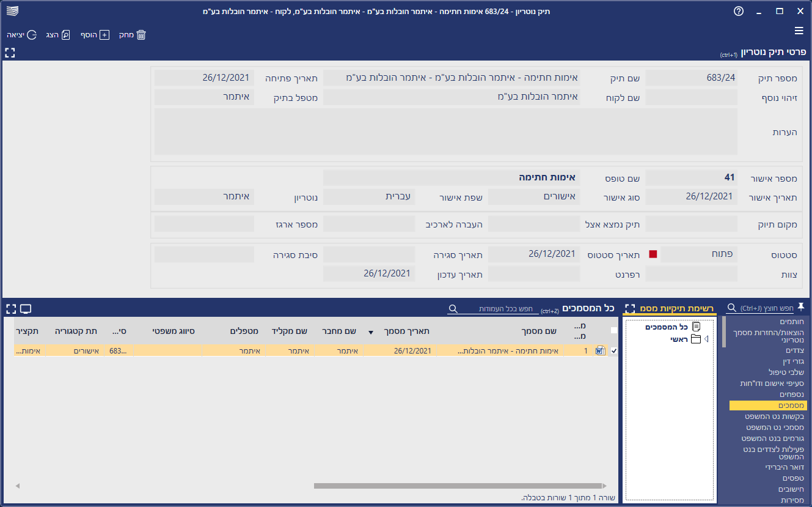
Task: Click the plus icon for הוסף
Action: [104, 35]
